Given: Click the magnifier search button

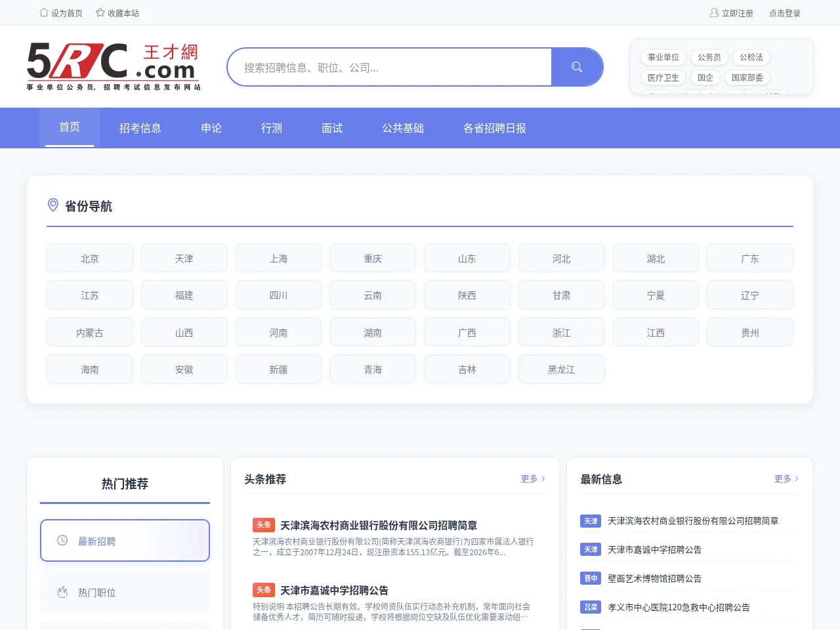Looking at the screenshot, I should [577, 67].
